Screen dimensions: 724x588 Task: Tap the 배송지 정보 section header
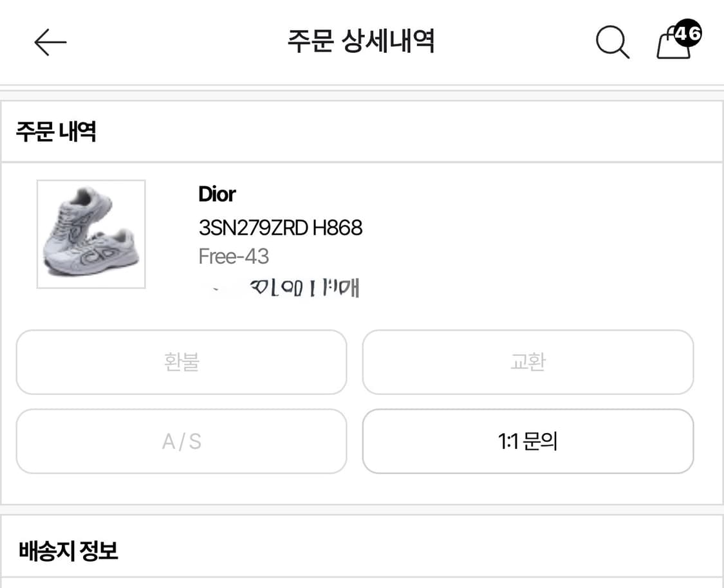coord(66,550)
